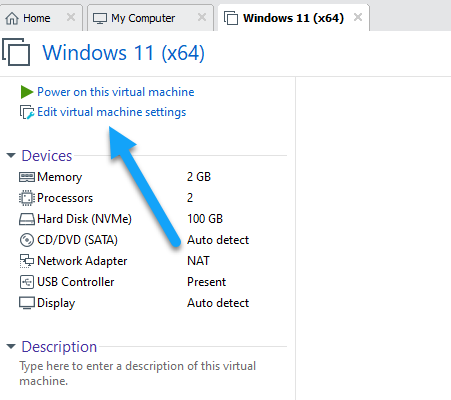Viewport: 451px width, 400px height.
Task: Select the USB Controller icon
Action: 27,282
